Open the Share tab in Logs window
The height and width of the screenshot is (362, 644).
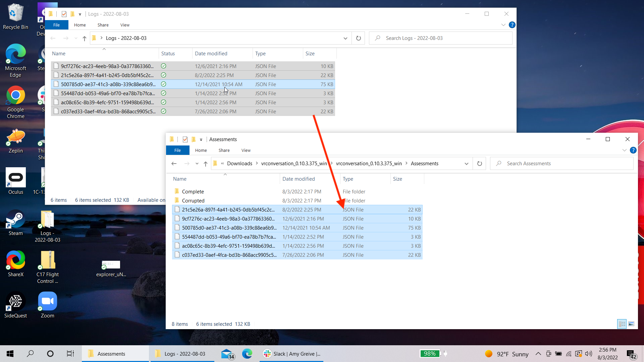(103, 25)
